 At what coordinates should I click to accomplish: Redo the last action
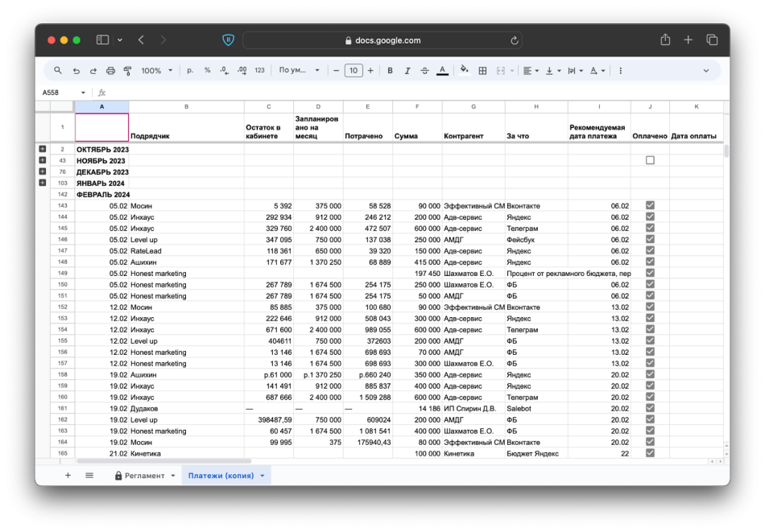[93, 71]
